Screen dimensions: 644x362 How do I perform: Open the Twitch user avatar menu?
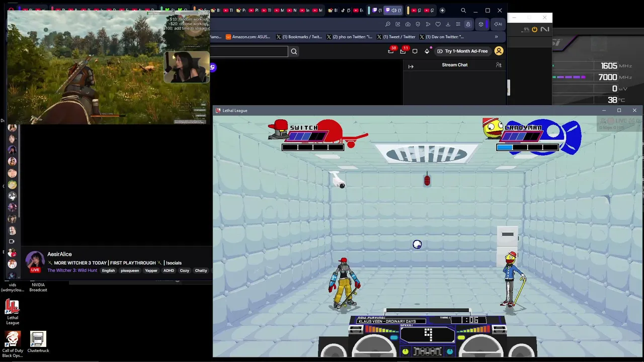(499, 51)
